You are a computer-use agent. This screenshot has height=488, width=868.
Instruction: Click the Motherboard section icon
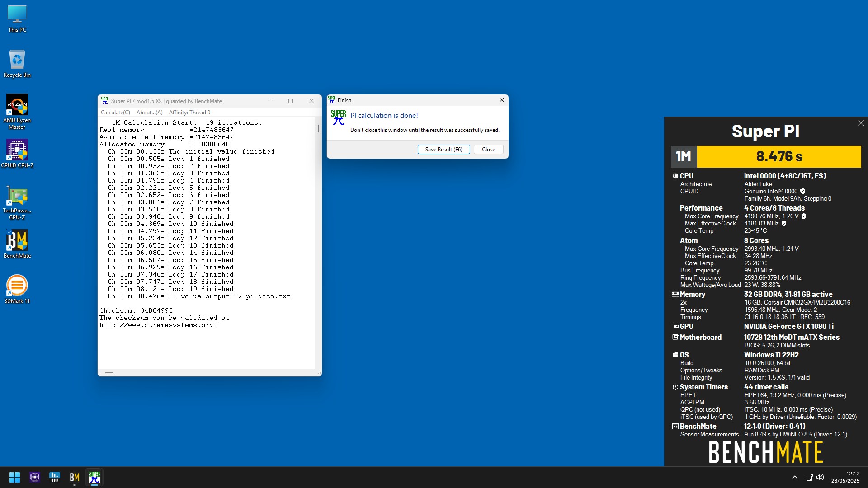[x=675, y=338]
